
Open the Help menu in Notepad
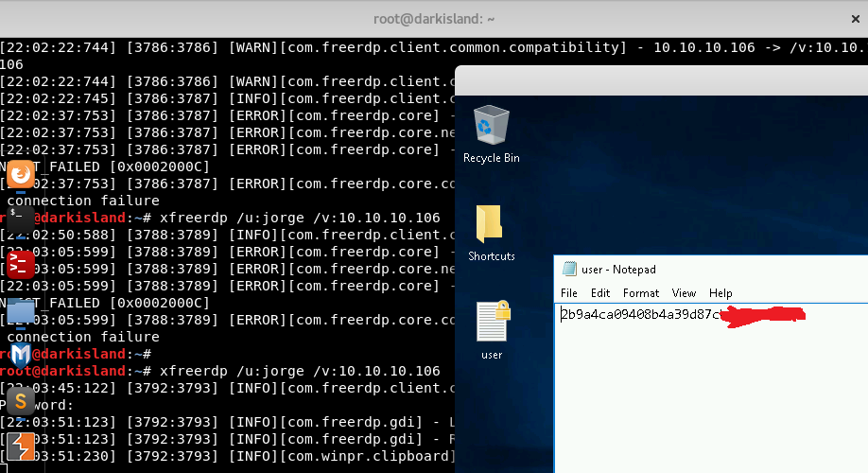tap(720, 293)
